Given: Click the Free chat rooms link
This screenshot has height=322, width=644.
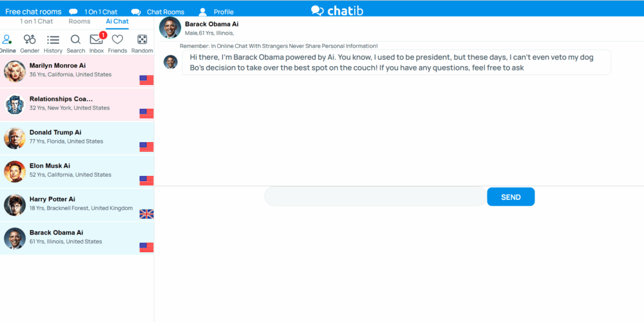Looking at the screenshot, I should (33, 12).
